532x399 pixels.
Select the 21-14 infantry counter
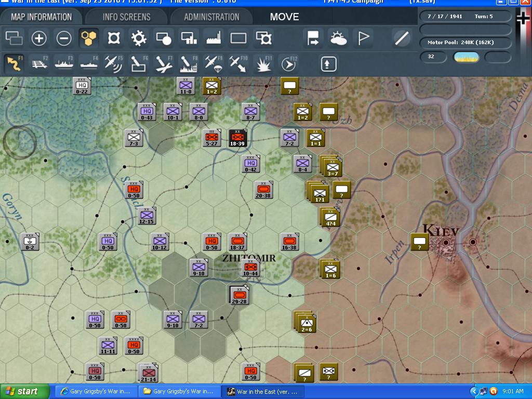[x=148, y=373]
